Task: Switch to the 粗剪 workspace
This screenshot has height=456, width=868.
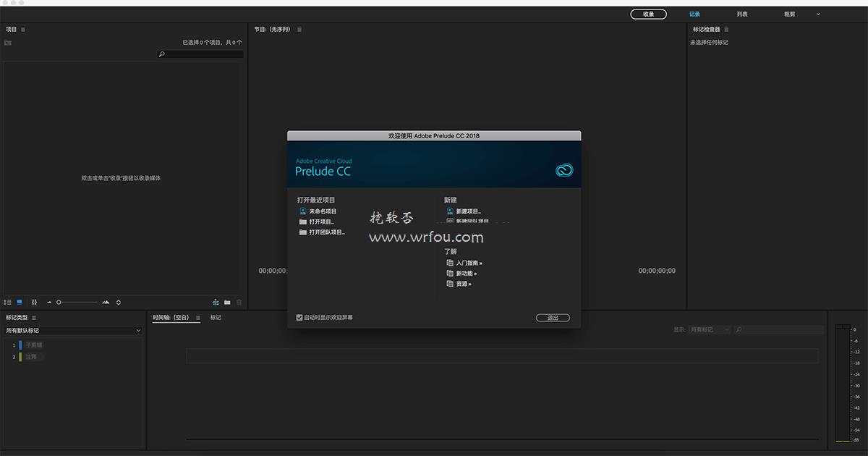Action: (x=790, y=14)
